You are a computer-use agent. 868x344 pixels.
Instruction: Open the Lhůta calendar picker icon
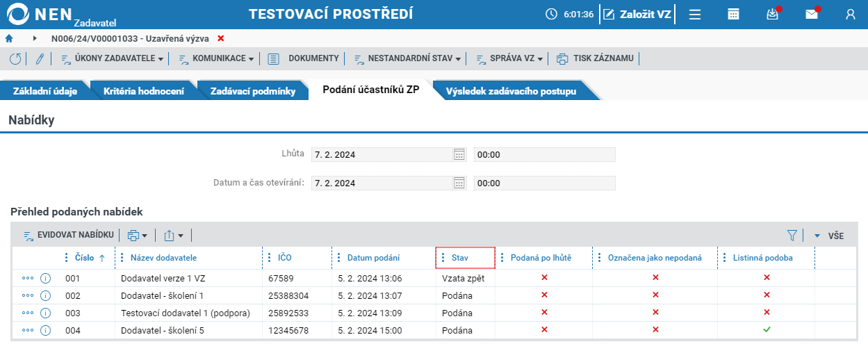pyautogui.click(x=459, y=154)
